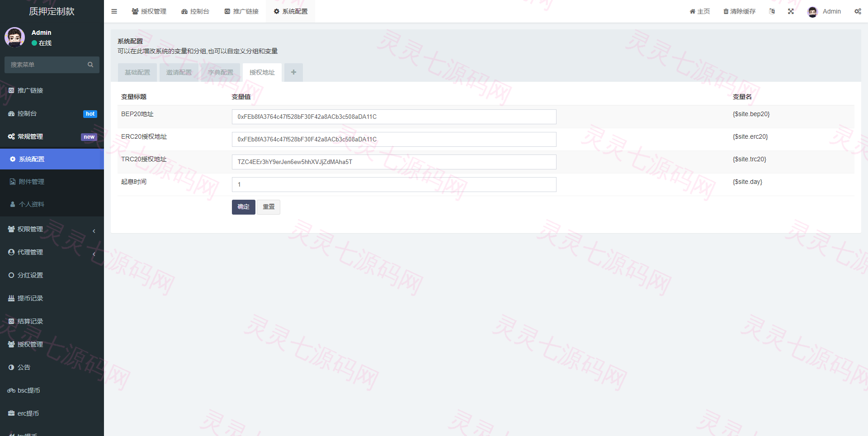Viewport: 868px width, 436px height.
Task: Expand the 代理管理 sidebar menu
Action: pyautogui.click(x=52, y=252)
